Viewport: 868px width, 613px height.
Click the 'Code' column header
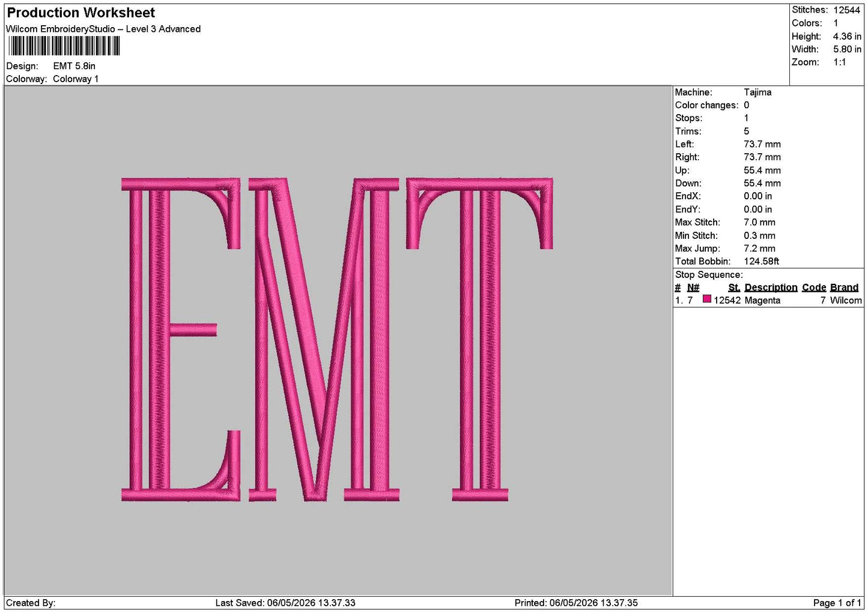814,288
